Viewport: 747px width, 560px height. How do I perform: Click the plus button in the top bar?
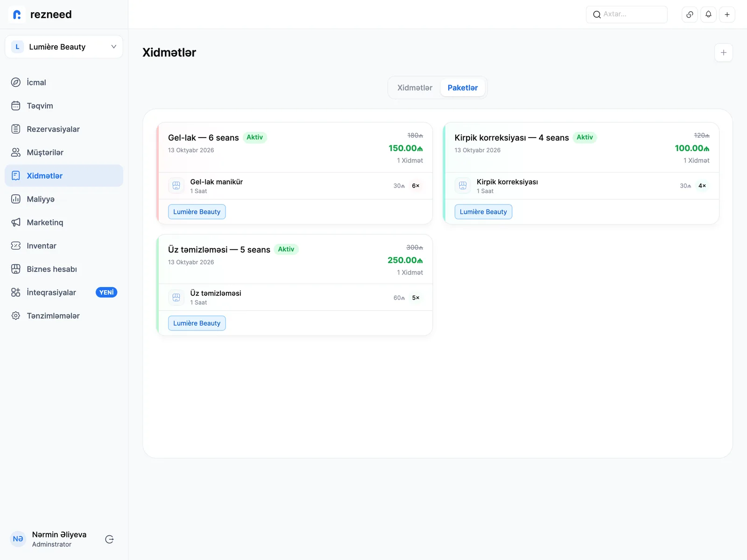pos(727,14)
